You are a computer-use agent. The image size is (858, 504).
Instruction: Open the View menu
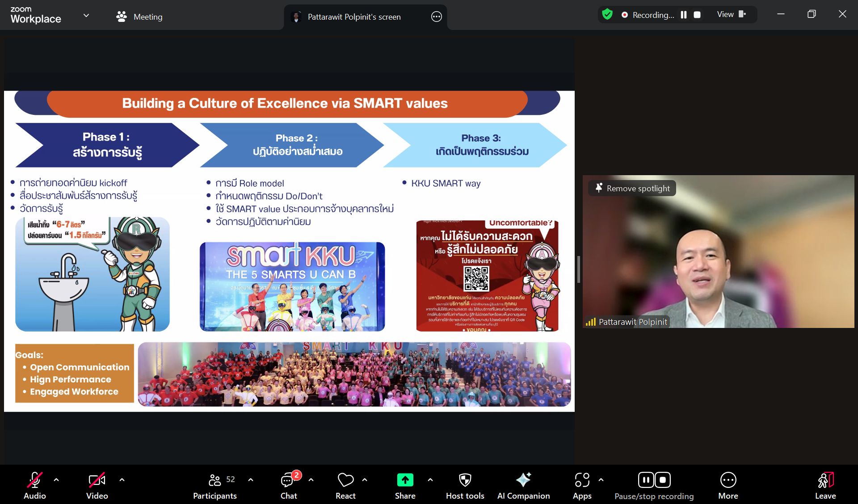731,15
